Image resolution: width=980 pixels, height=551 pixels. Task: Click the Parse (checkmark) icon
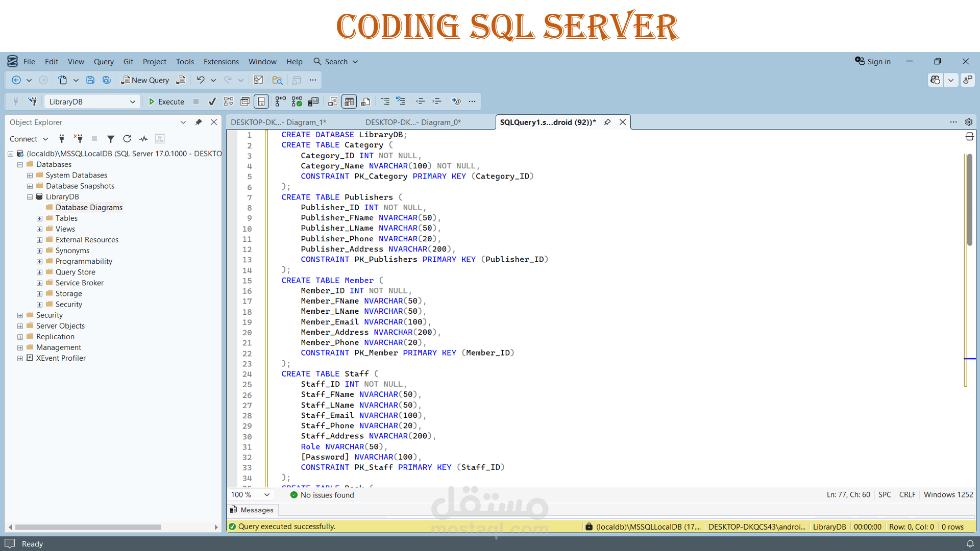tap(212, 102)
